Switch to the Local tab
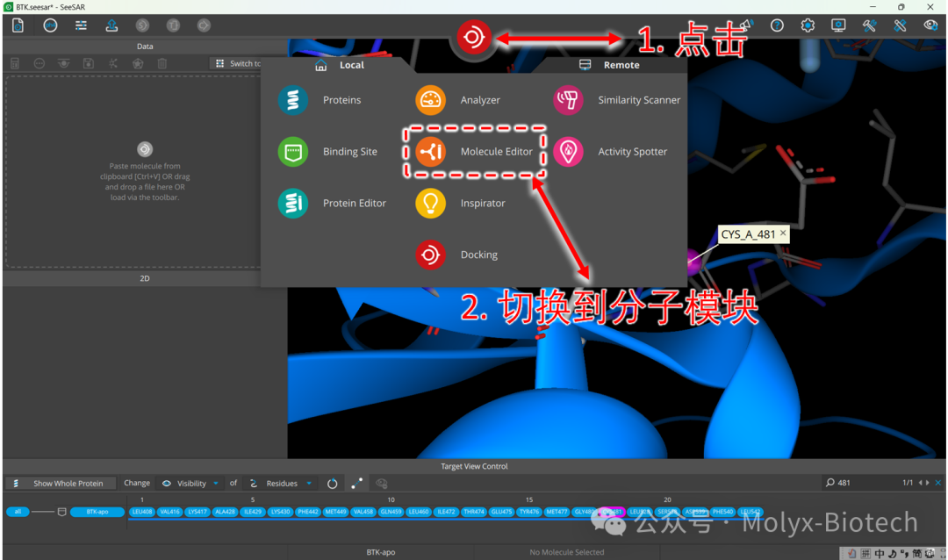The width and height of the screenshot is (948, 560). pyautogui.click(x=340, y=65)
